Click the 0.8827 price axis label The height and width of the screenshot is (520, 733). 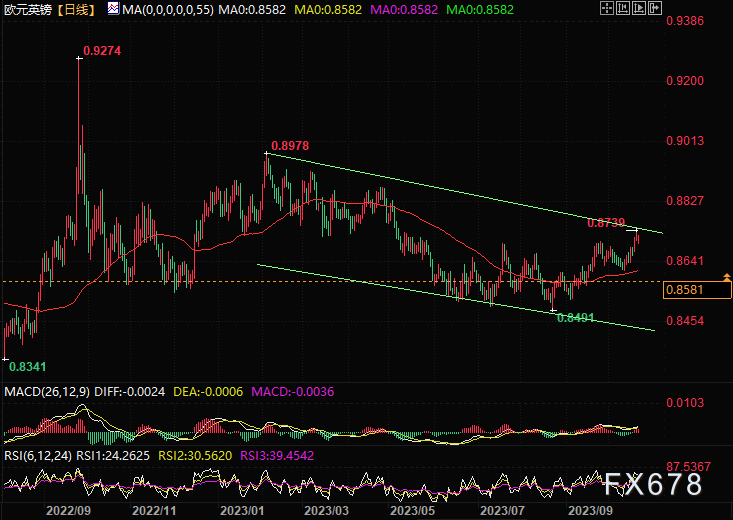(x=685, y=201)
